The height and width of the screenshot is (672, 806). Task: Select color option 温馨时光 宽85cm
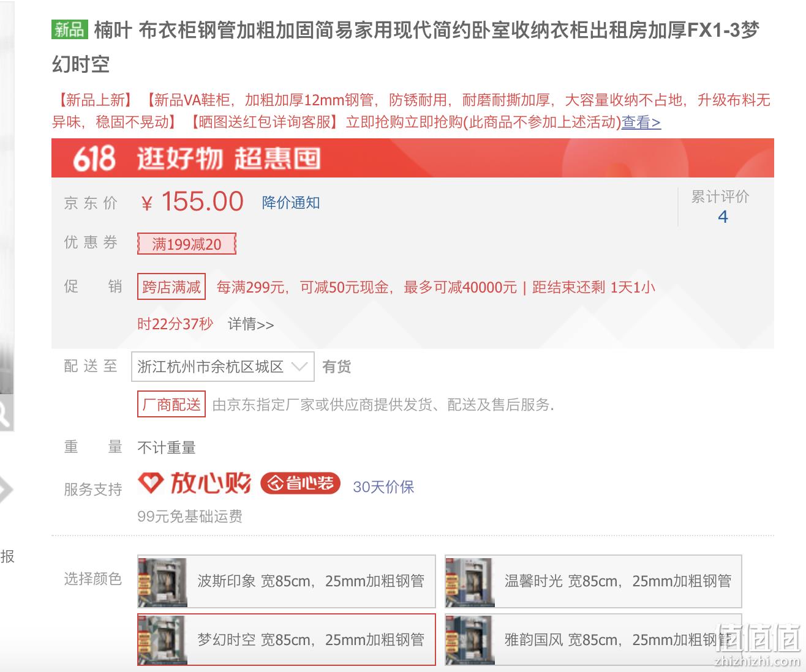pyautogui.click(x=593, y=581)
